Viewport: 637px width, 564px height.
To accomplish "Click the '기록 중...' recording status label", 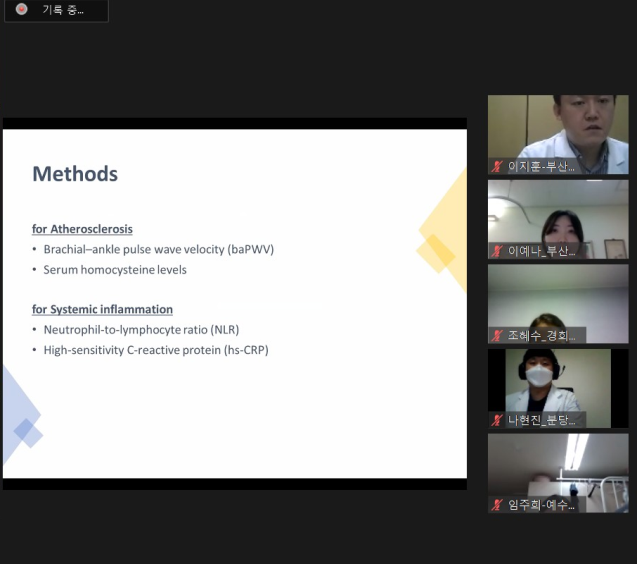I will coord(63,10).
